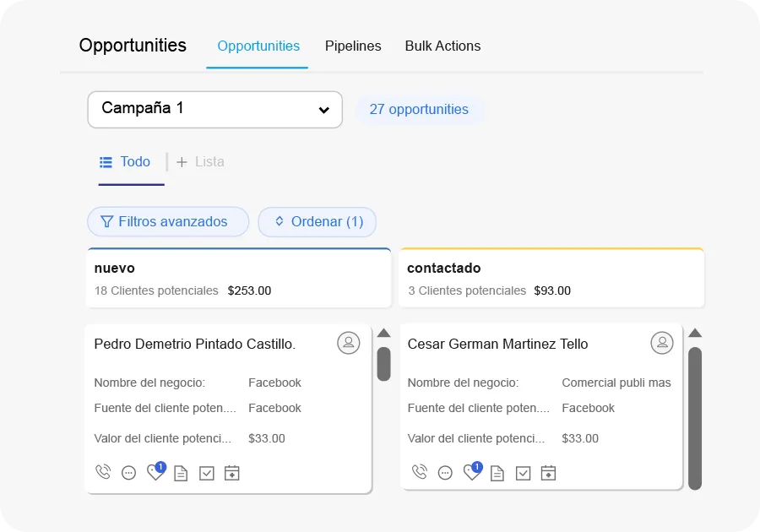Open conversations via the chat icon on Cesar's card
The image size is (760, 532).
pyautogui.click(x=444, y=474)
